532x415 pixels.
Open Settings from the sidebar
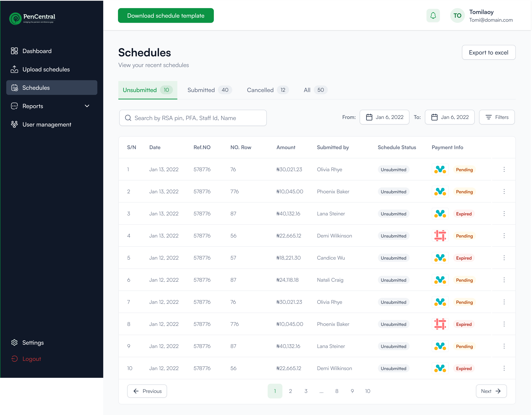point(52,343)
